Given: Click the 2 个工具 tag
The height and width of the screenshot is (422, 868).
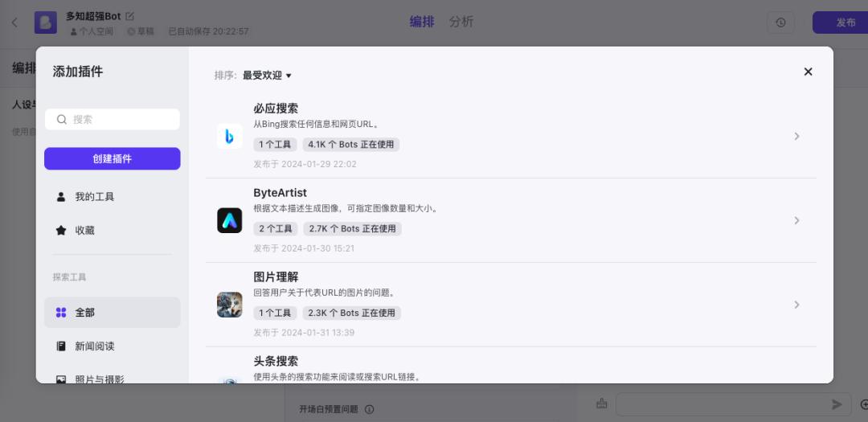Looking at the screenshot, I should pyautogui.click(x=276, y=229).
